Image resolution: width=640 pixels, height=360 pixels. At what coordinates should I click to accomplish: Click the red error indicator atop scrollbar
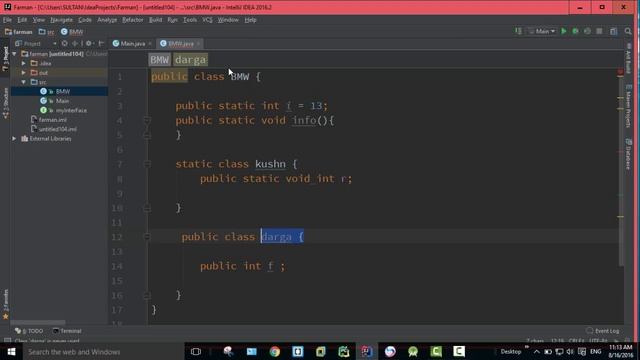click(x=620, y=72)
